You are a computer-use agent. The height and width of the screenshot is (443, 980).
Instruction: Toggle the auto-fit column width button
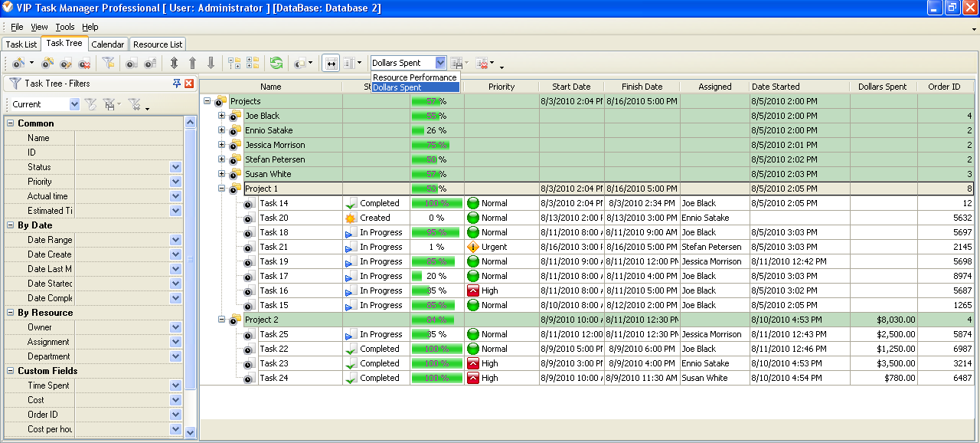(x=331, y=64)
